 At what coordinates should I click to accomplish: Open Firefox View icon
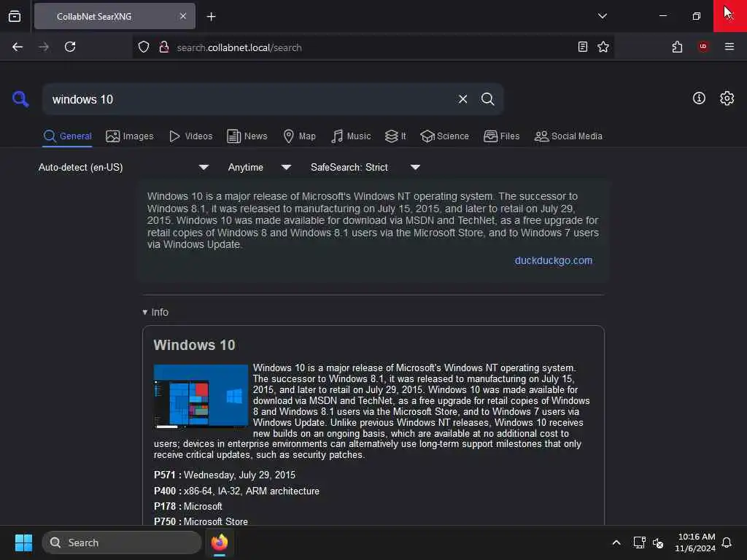tap(15, 16)
